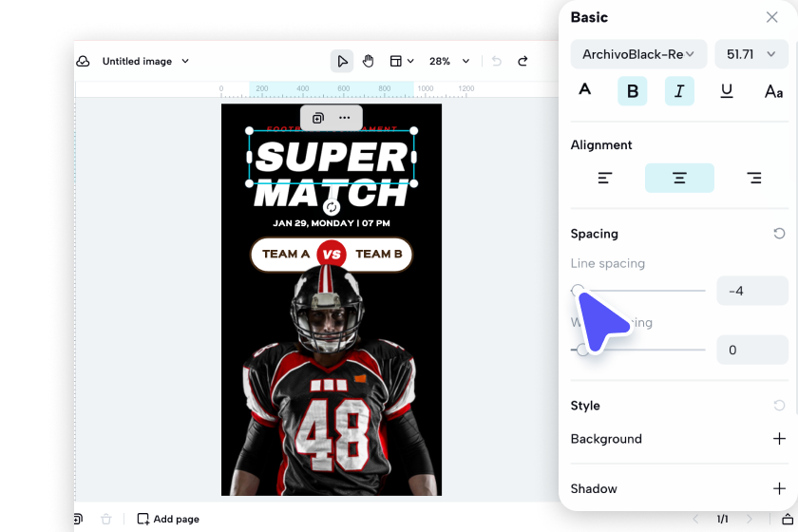Click the cloud save icon
The image size is (798, 532).
click(x=83, y=62)
